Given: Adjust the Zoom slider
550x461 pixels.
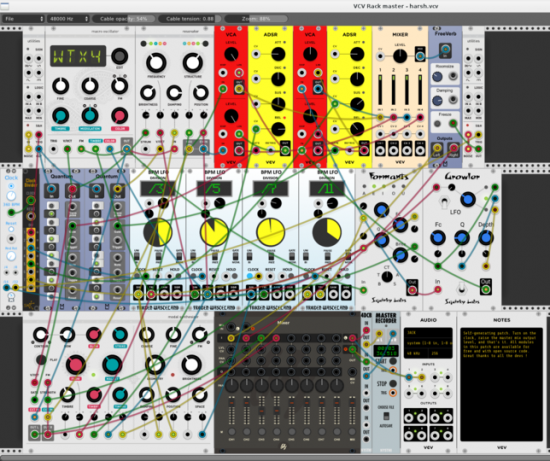Looking at the screenshot, I should coord(255,19).
